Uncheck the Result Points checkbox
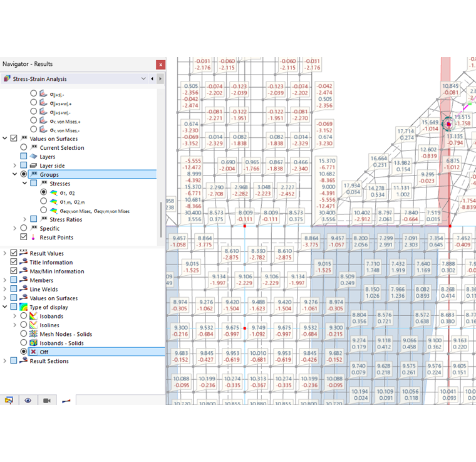The width and height of the screenshot is (476, 462). pyautogui.click(x=24, y=237)
